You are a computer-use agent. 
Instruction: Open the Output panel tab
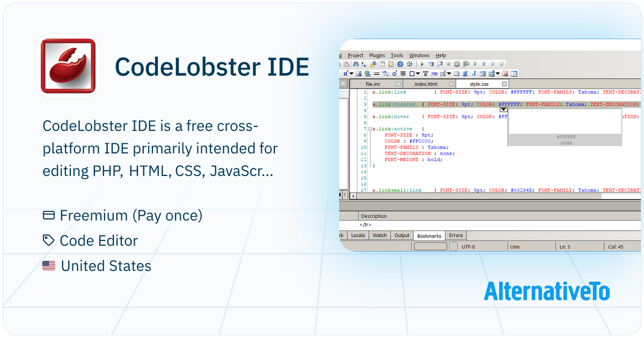(402, 235)
